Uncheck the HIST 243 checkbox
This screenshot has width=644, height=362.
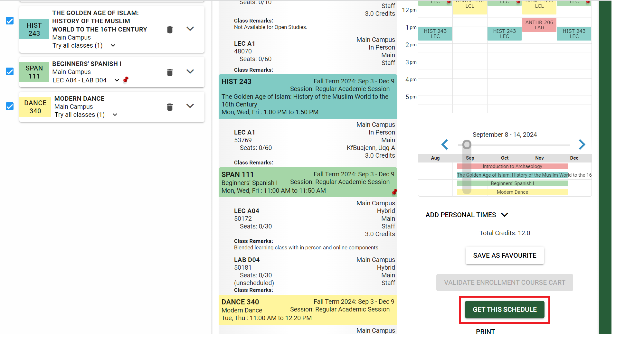tap(10, 21)
